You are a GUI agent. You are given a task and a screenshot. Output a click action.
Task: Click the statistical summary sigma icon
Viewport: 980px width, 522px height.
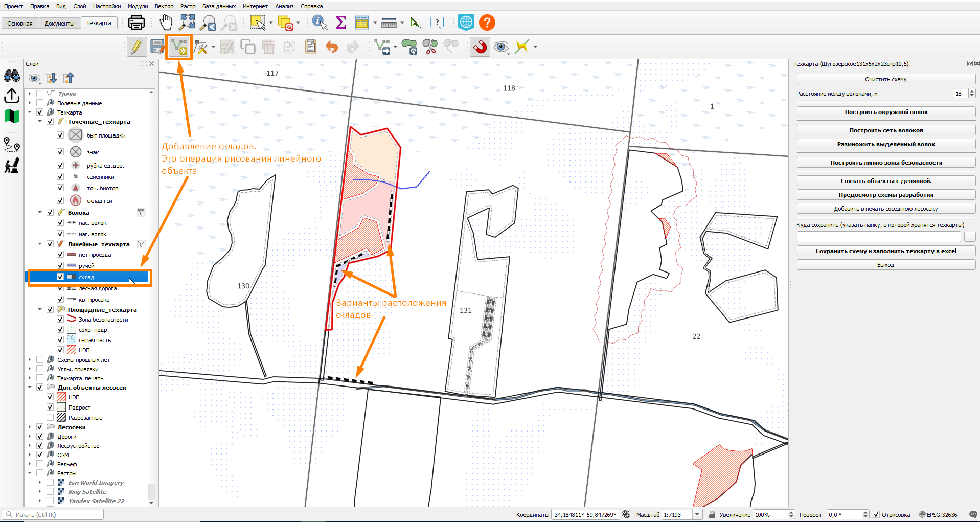[341, 22]
